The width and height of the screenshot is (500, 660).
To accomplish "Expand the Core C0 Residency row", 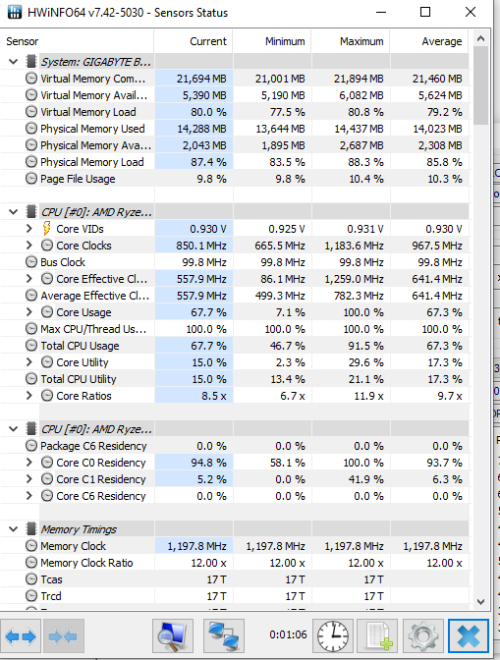I will pyautogui.click(x=29, y=463).
